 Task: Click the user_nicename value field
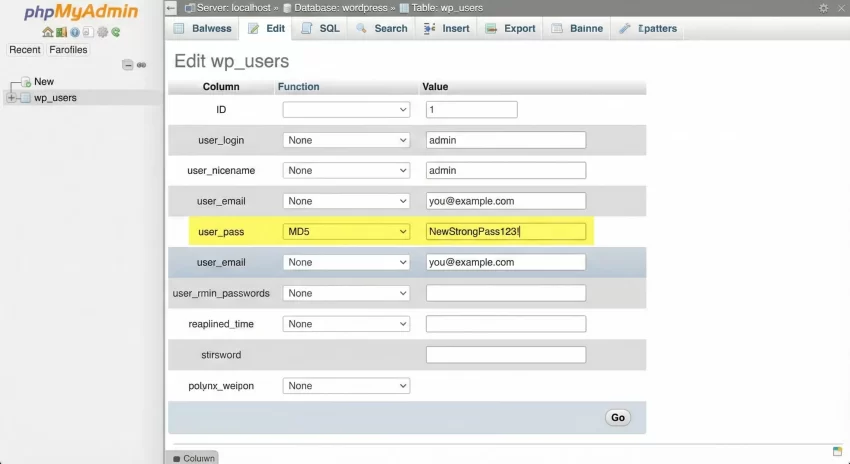click(506, 170)
